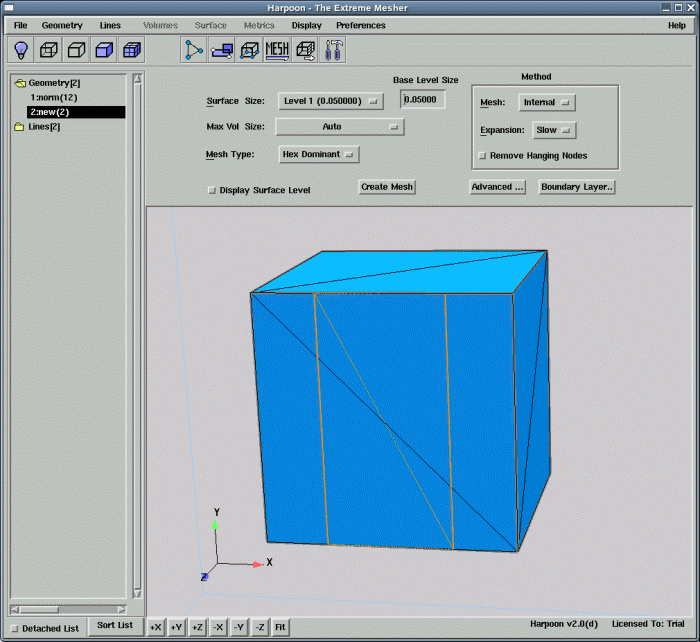Click the Advanced ... button

point(497,187)
